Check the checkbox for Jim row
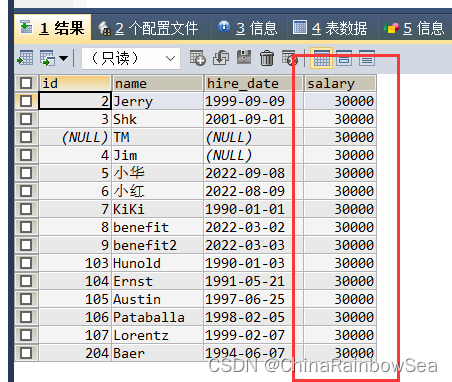452x382 pixels. click(26, 155)
